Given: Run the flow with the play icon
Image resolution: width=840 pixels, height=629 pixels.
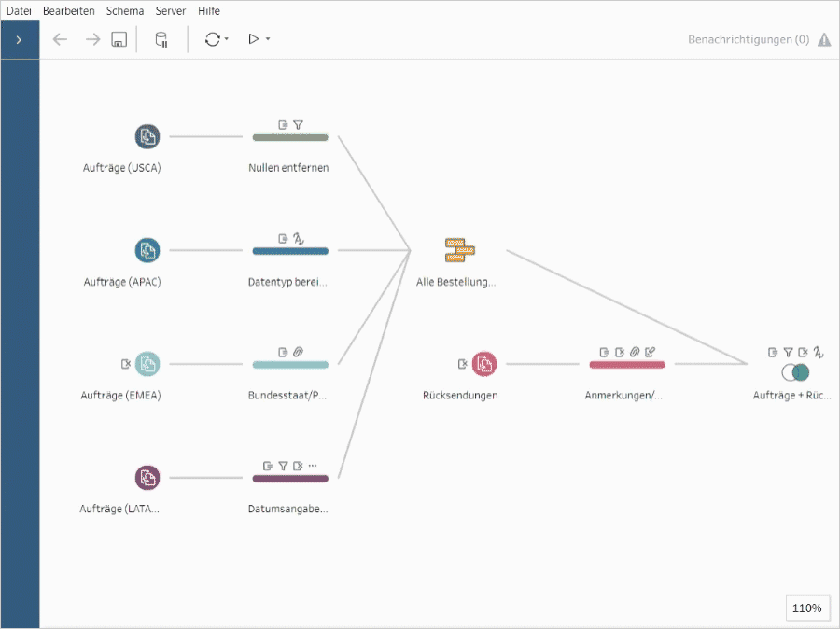Looking at the screenshot, I should 252,39.
